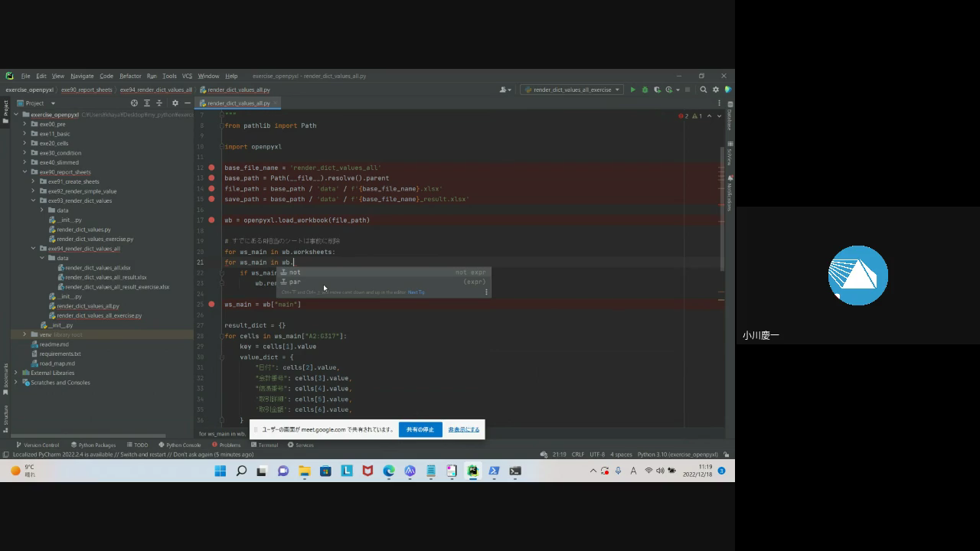Screen dimensions: 980x551
Task: Start debugging with the green bug icon
Action: pyautogui.click(x=645, y=90)
